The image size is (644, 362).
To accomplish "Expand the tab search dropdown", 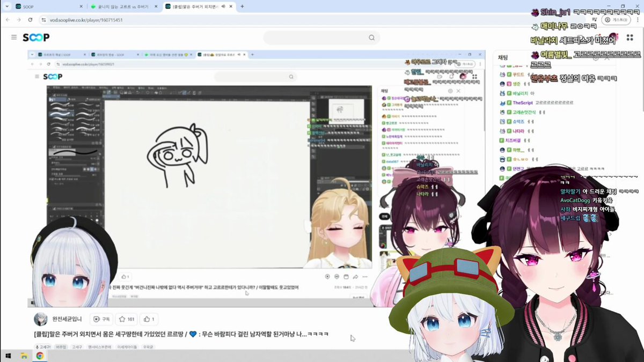I will pyautogui.click(x=6, y=6).
